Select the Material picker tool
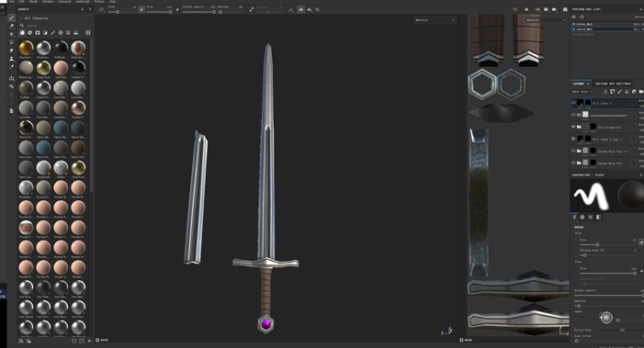This screenshot has width=644, height=348. click(12, 67)
